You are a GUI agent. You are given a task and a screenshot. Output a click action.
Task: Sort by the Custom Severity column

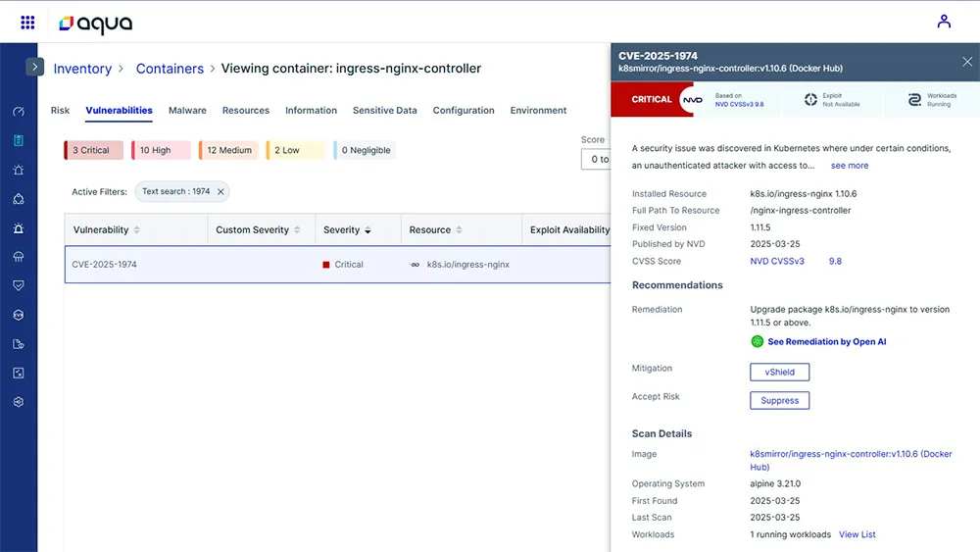coord(258,230)
